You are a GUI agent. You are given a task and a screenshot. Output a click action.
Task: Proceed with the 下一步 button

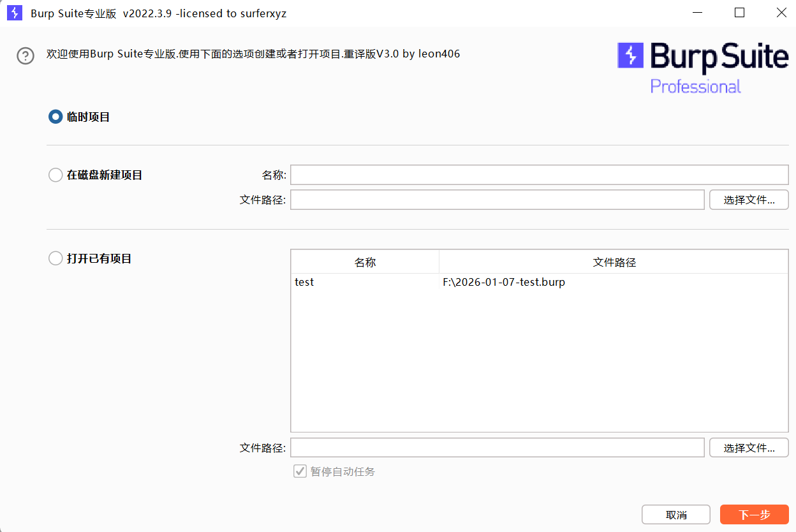[755, 515]
